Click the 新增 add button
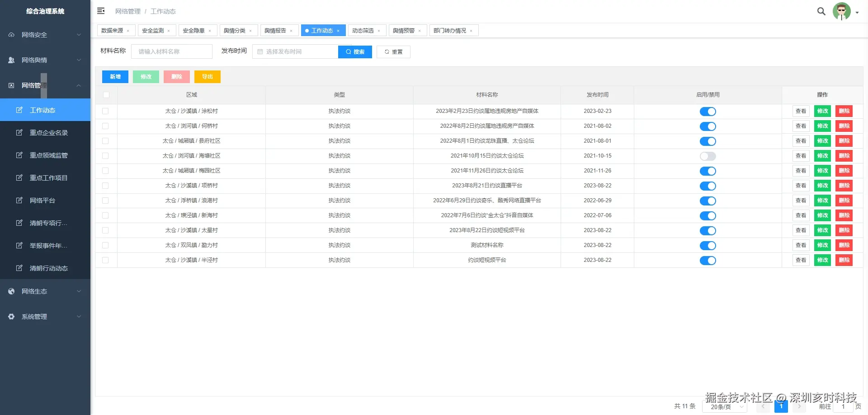Viewport: 868px width, 415px height. 115,77
